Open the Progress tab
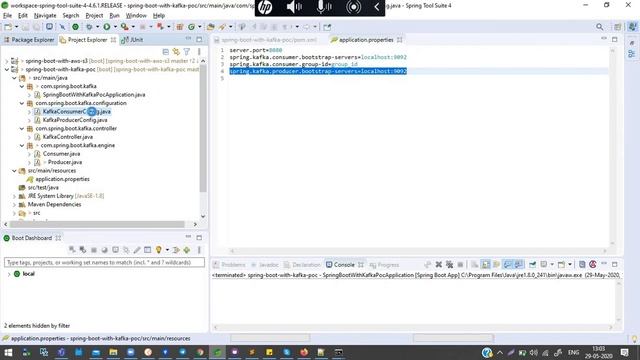This screenshot has width=640, height=360. (384, 264)
